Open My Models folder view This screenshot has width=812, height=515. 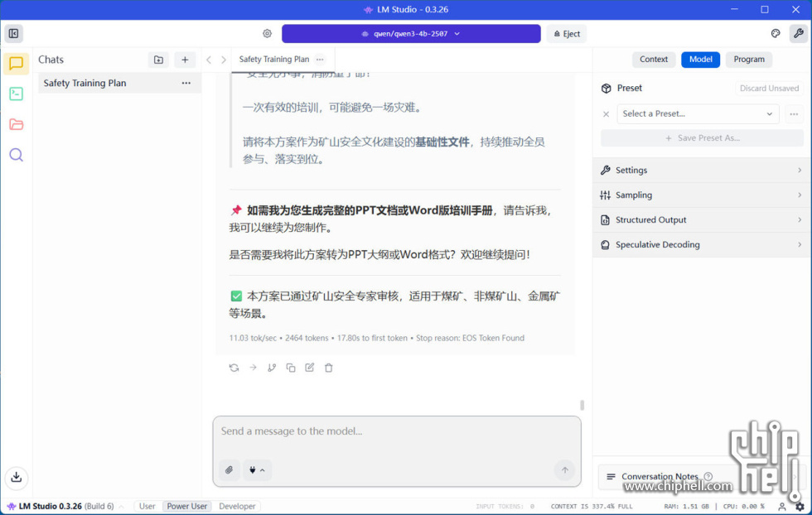point(16,124)
